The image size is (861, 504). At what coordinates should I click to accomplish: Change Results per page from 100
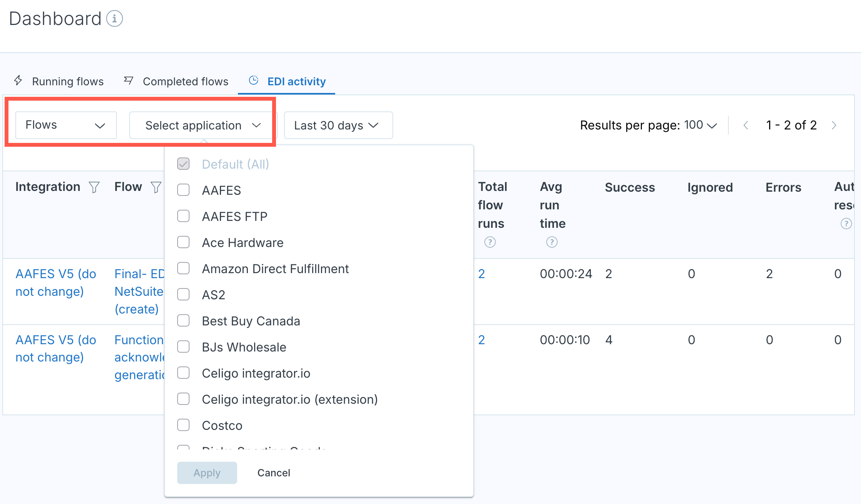(700, 125)
